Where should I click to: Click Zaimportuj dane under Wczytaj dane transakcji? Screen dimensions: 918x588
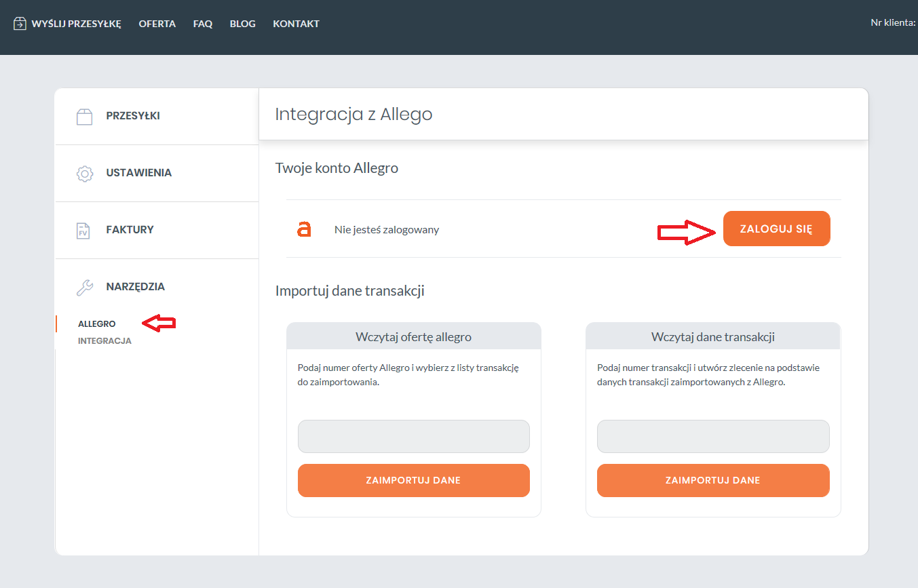point(713,480)
